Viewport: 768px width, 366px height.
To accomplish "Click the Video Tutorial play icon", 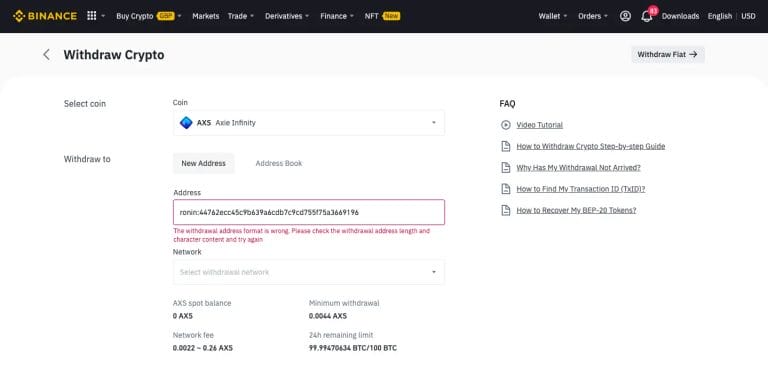I will pyautogui.click(x=505, y=125).
